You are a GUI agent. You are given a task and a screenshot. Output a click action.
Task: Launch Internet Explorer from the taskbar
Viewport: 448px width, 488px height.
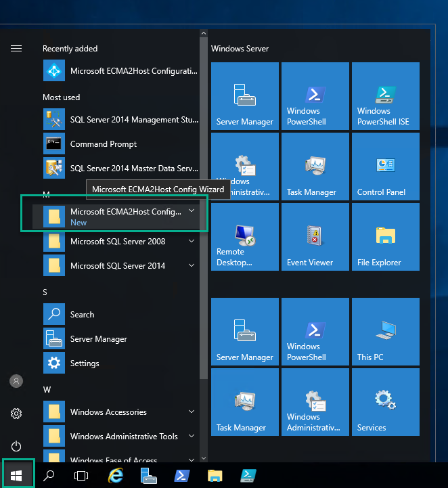coord(116,475)
